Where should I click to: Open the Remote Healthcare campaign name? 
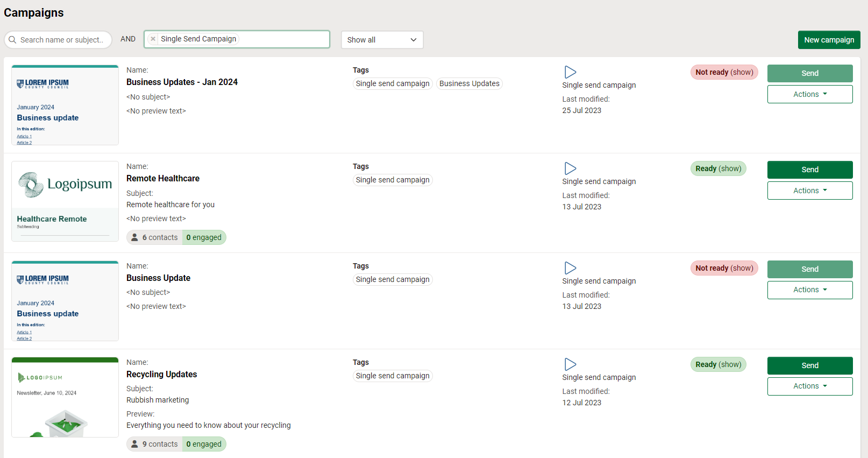click(x=163, y=178)
